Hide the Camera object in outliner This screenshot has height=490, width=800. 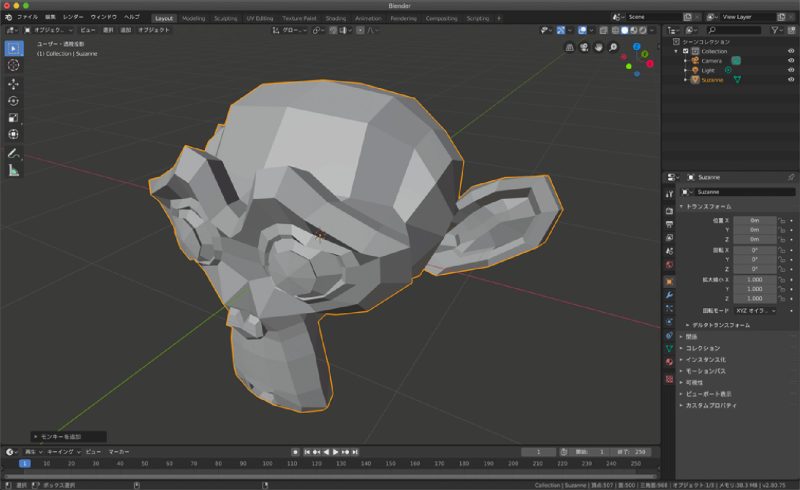(x=791, y=61)
